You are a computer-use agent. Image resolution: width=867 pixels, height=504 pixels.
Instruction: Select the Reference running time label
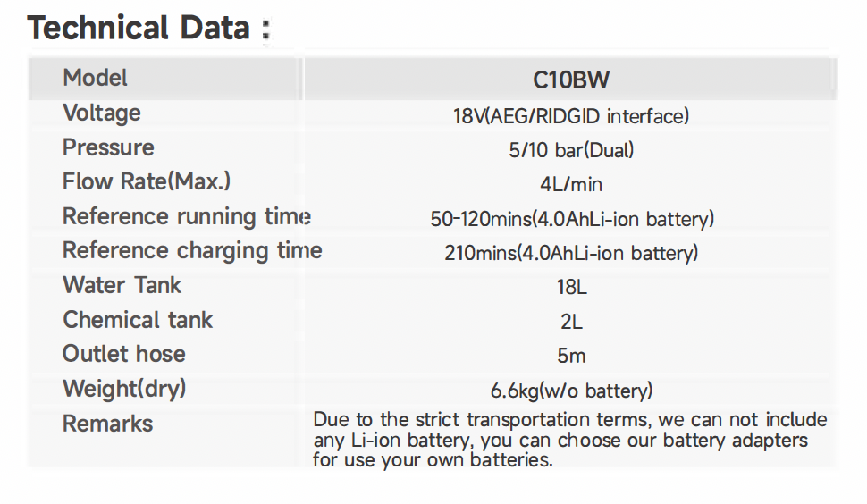tap(187, 216)
